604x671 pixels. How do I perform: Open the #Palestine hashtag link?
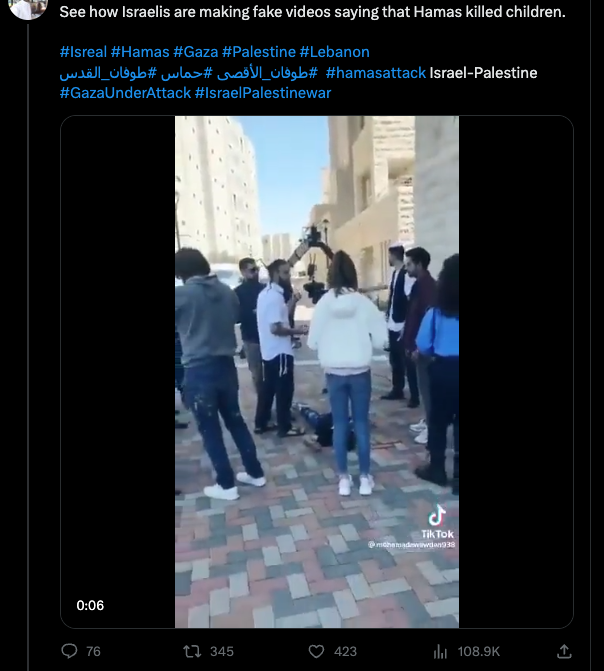tap(259, 52)
